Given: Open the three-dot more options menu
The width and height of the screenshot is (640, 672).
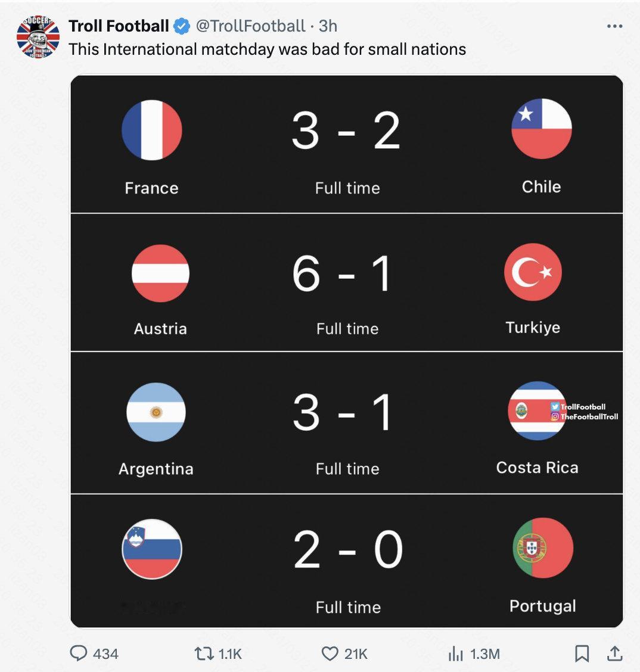Looking at the screenshot, I should [614, 26].
